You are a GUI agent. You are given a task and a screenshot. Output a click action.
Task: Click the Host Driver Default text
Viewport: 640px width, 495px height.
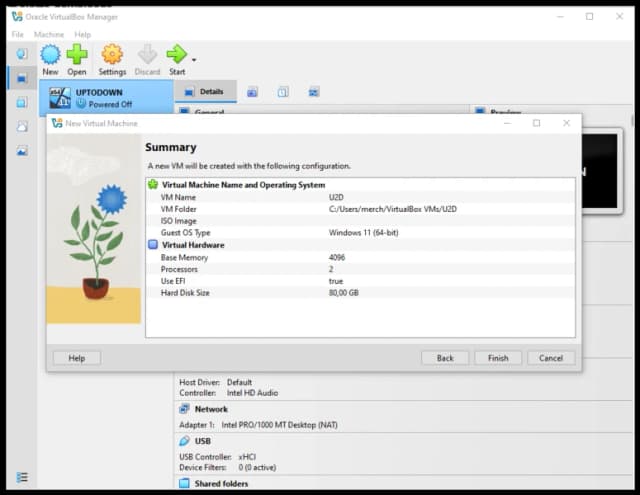[216, 382]
